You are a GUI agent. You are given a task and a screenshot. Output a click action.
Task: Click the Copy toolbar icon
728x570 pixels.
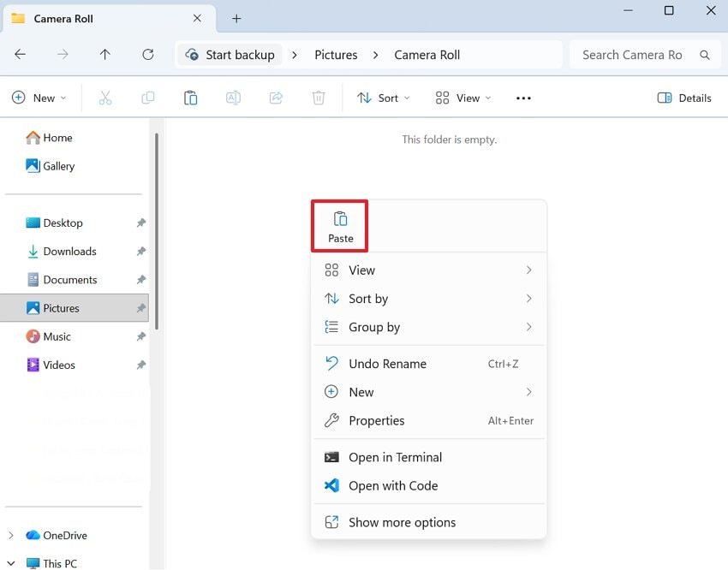147,98
